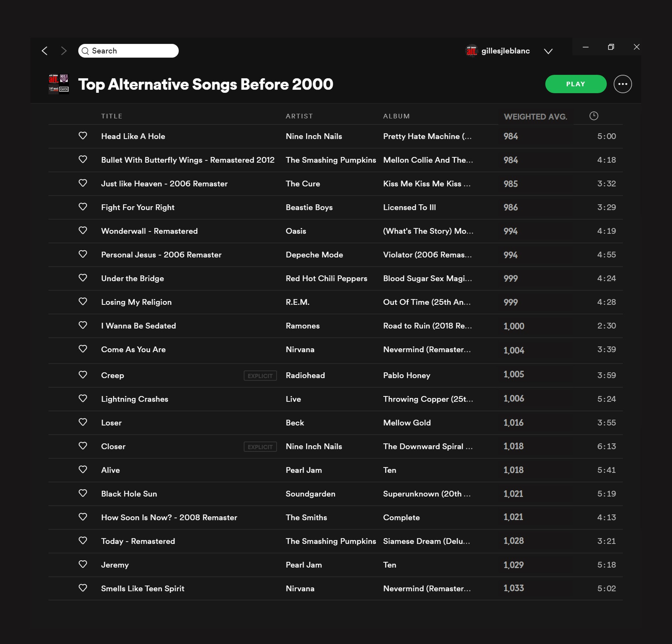
Task: Sort by the TITLE column header
Action: (x=112, y=116)
